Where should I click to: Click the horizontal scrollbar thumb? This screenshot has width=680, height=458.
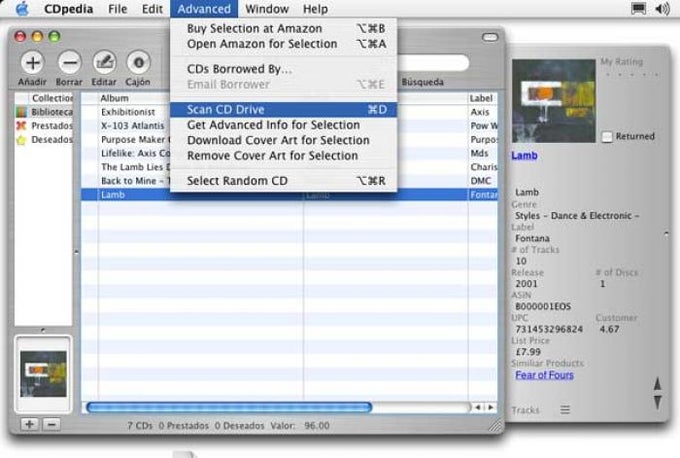229,407
